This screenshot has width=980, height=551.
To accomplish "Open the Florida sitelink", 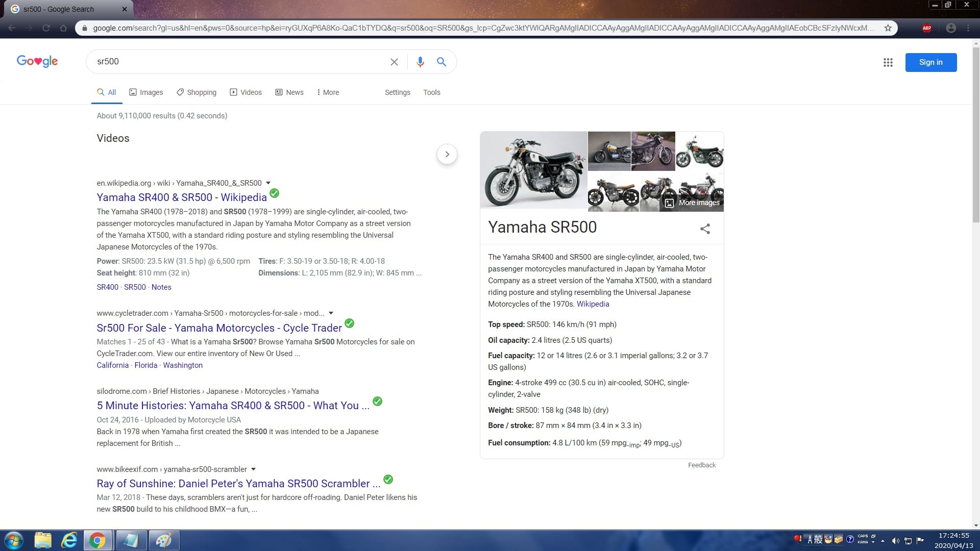I will (x=145, y=365).
